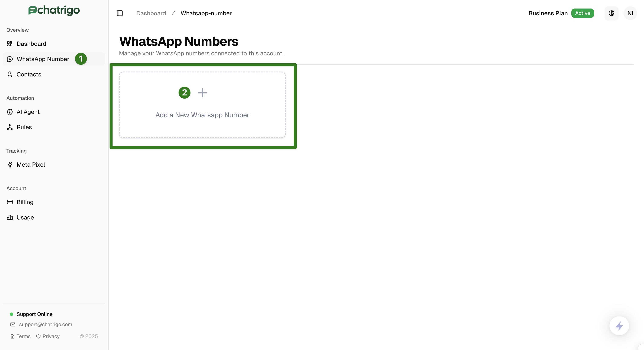Screen dimensions: 644x350
Task: Click the Meta Pixel Facebook icon
Action: 10,165
